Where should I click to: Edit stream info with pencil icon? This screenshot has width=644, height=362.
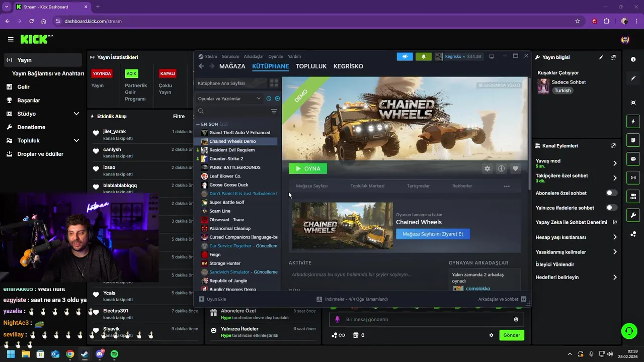[x=601, y=57]
